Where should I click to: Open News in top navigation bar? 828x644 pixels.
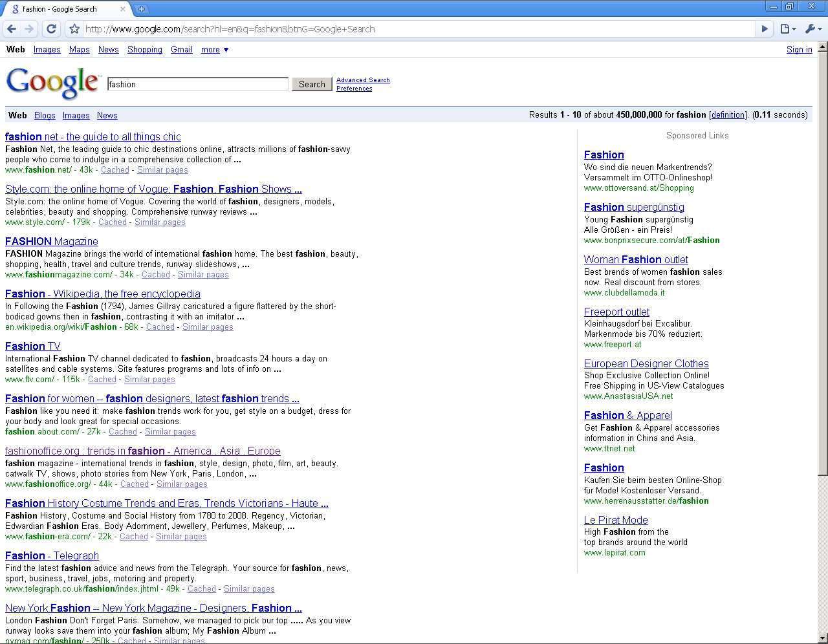(x=109, y=50)
